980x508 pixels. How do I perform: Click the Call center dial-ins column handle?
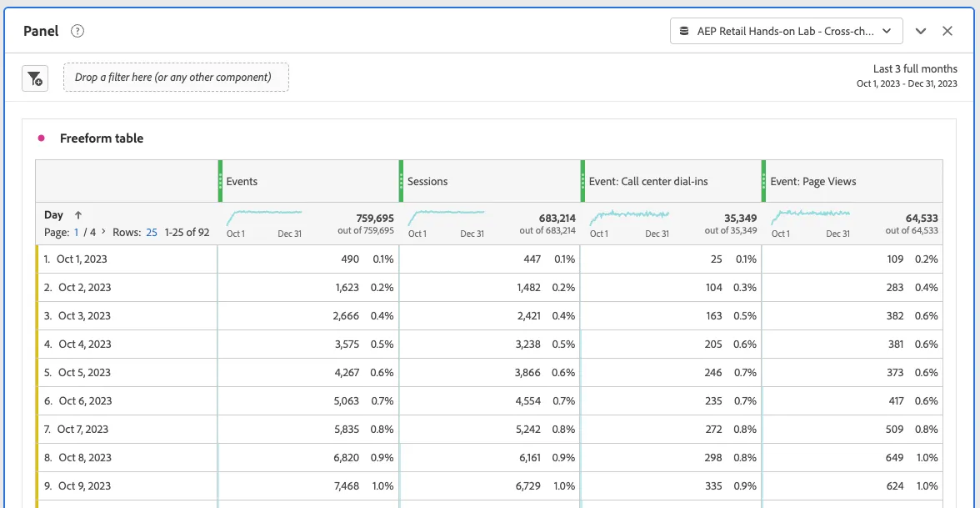[582, 181]
